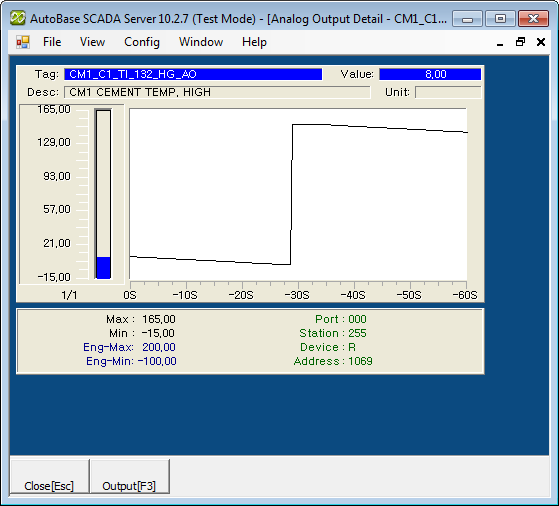The height and width of the screenshot is (506, 559).
Task: Select the Tag field CM1_C1_TI_132_HG_AO
Action: click(193, 74)
